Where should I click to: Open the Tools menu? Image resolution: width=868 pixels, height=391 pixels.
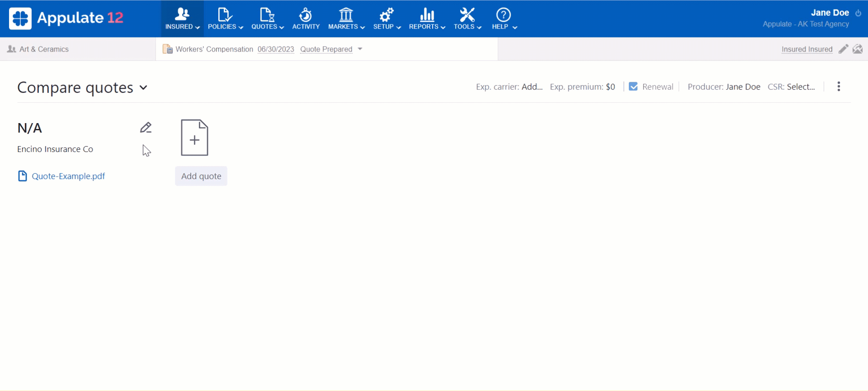click(x=467, y=19)
